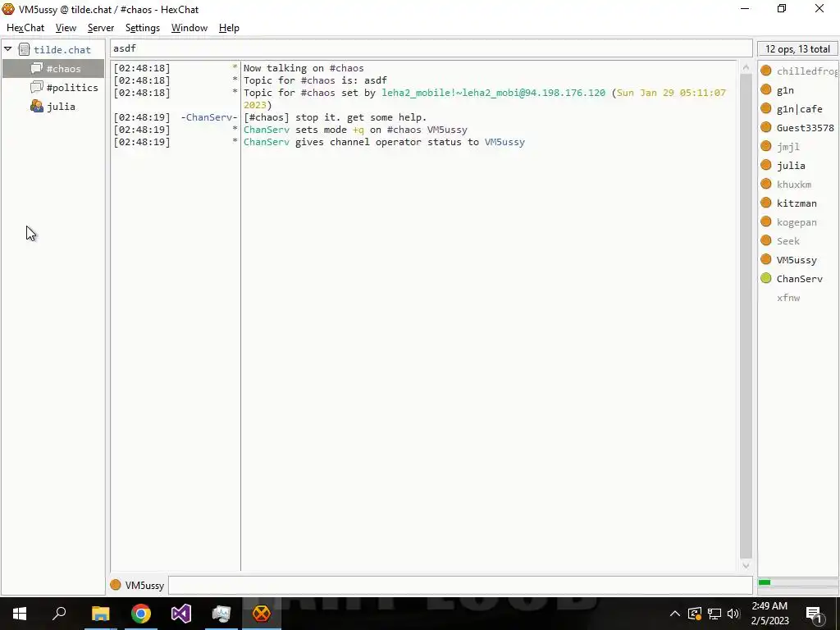Click the green icon beside ChanServ
The image size is (840, 630).
coord(766,278)
